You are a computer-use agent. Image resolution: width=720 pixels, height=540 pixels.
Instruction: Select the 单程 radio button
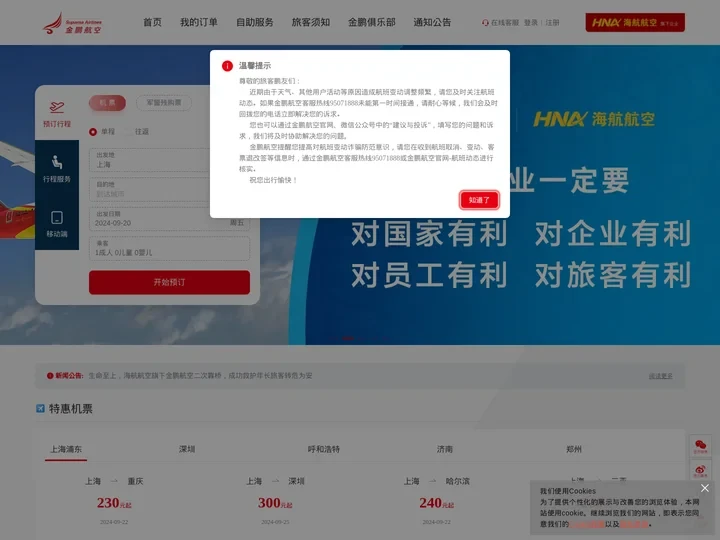[93, 132]
